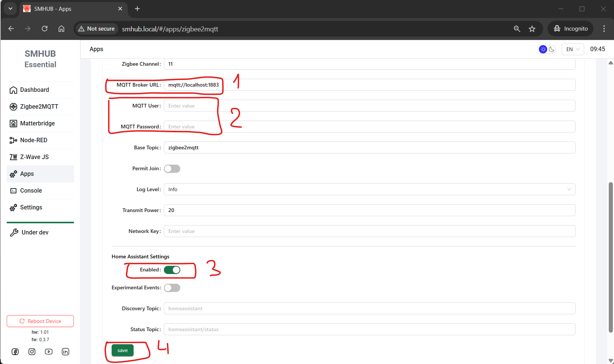
Task: Toggle the Permit Join switch
Action: (x=172, y=169)
